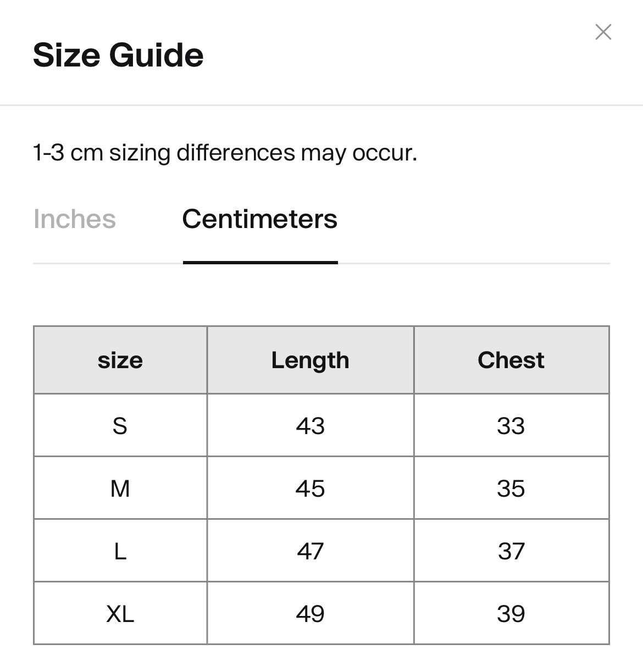Close the Size Guide dialog
Image resolution: width=643 pixels, height=672 pixels.
click(603, 32)
